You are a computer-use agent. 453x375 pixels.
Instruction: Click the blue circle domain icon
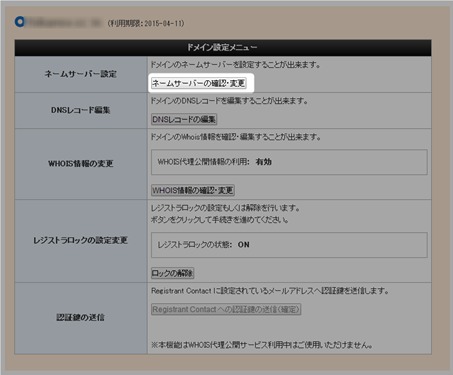(x=20, y=22)
